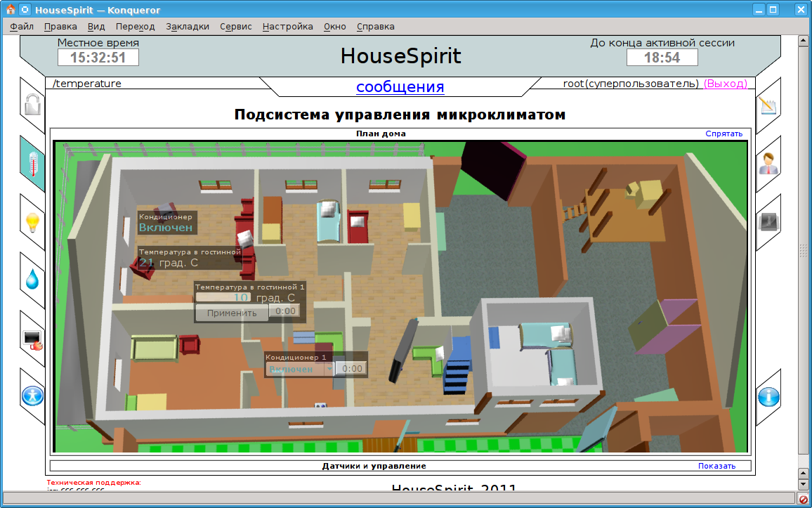812x508 pixels.
Task: Open the blue accessibility figure icon
Action: pyautogui.click(x=32, y=396)
